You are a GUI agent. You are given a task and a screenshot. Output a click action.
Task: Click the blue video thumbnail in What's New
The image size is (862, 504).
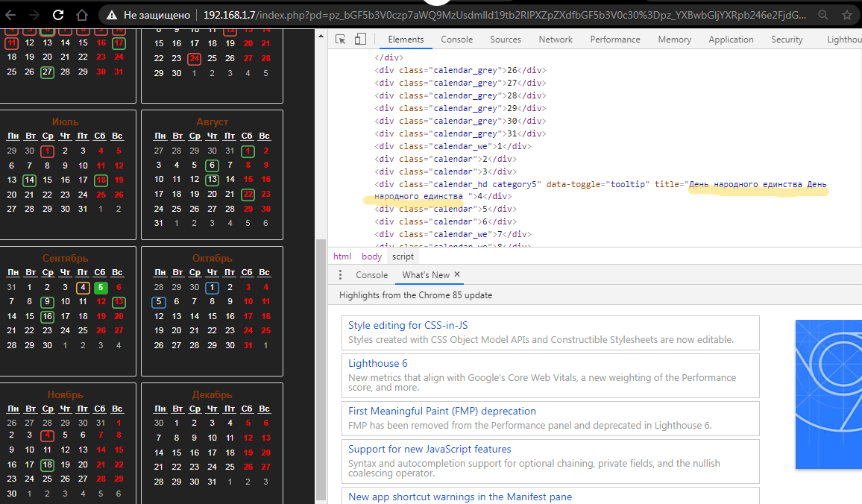[x=828, y=394]
